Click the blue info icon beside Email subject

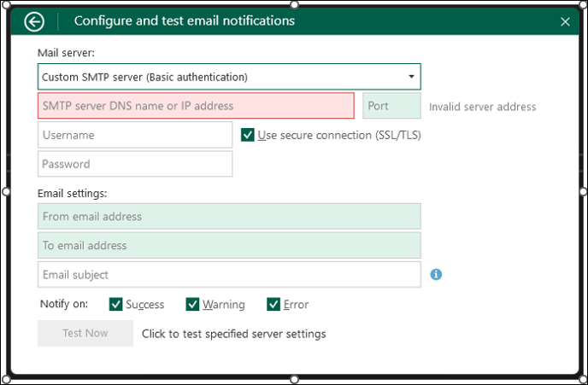tap(436, 275)
